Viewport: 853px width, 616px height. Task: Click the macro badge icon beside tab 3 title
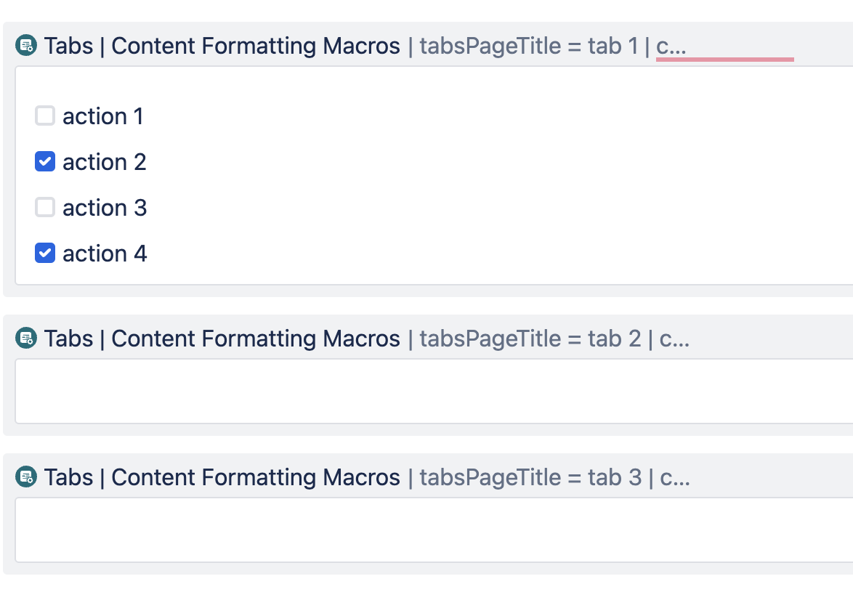point(25,477)
